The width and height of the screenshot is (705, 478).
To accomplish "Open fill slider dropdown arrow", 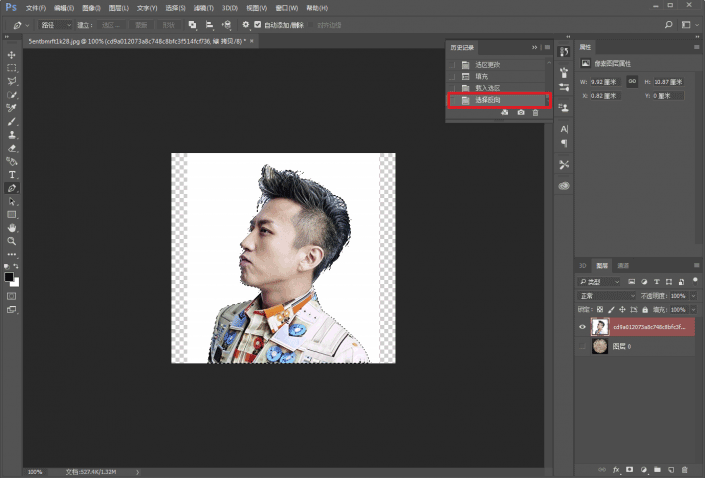I will point(693,309).
